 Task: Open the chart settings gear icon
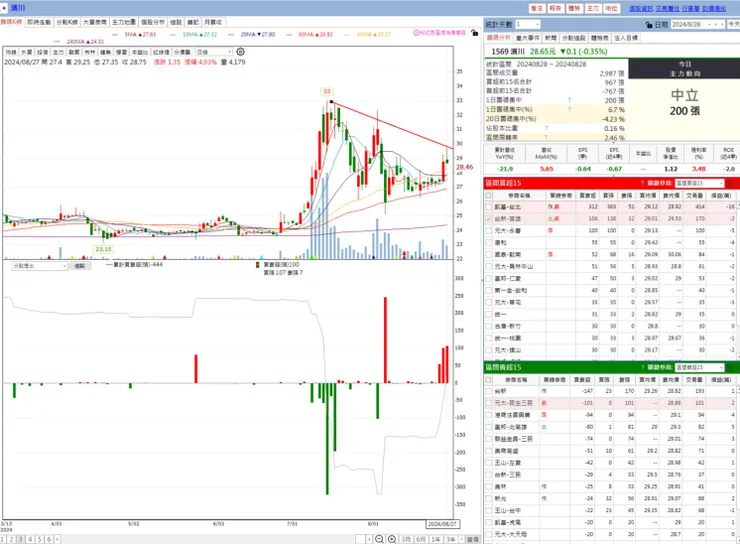tap(240, 52)
